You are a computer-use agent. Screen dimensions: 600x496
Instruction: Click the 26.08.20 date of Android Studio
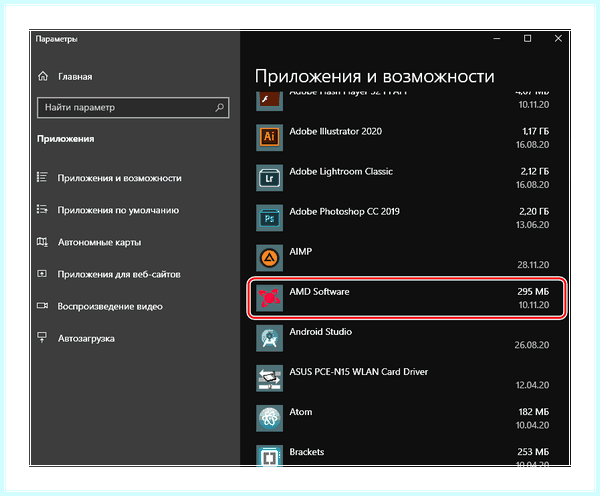[532, 345]
